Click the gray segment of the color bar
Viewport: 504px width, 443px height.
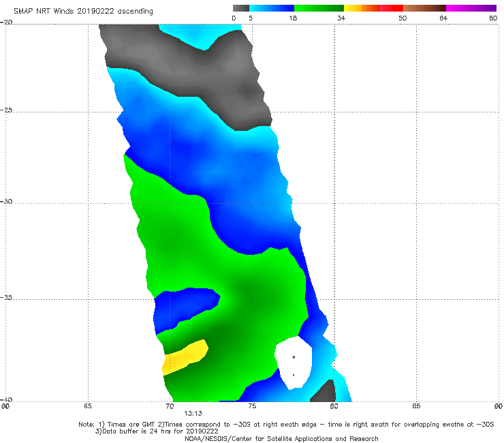(x=241, y=8)
